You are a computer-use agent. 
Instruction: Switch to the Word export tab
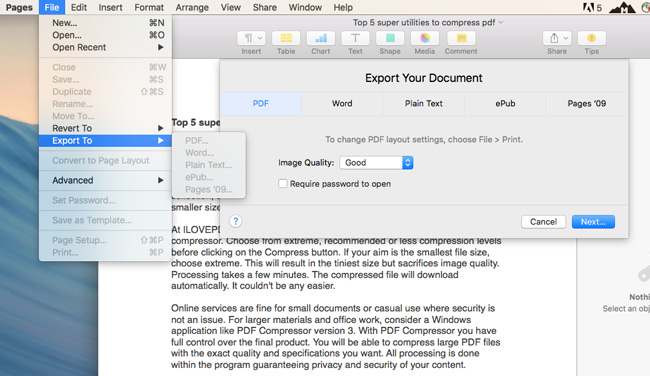342,103
